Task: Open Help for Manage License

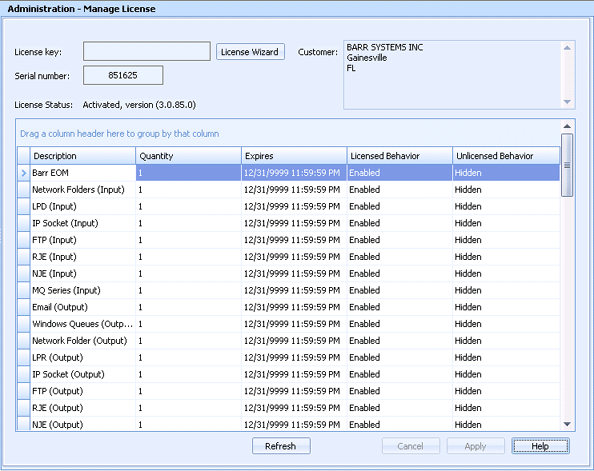Action: coord(540,446)
